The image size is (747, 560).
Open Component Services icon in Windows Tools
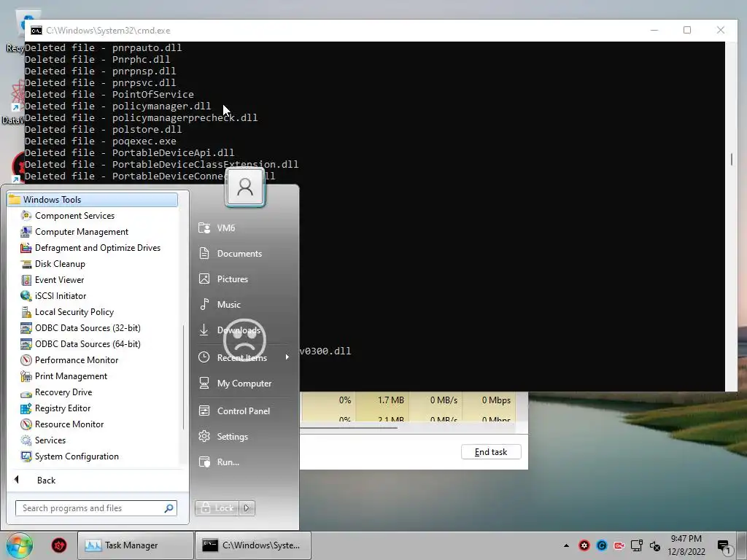point(27,216)
